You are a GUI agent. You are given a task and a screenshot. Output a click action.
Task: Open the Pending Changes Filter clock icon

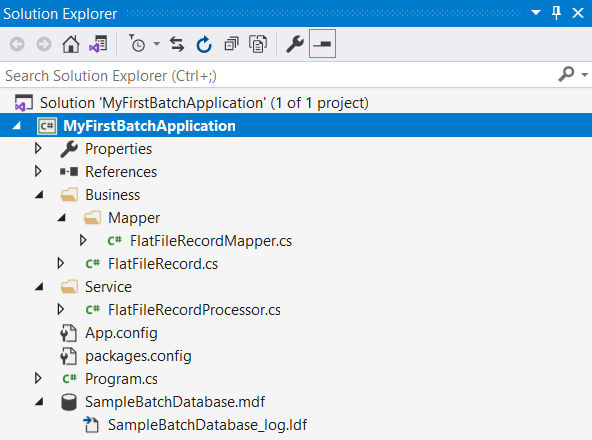pyautogui.click(x=137, y=43)
